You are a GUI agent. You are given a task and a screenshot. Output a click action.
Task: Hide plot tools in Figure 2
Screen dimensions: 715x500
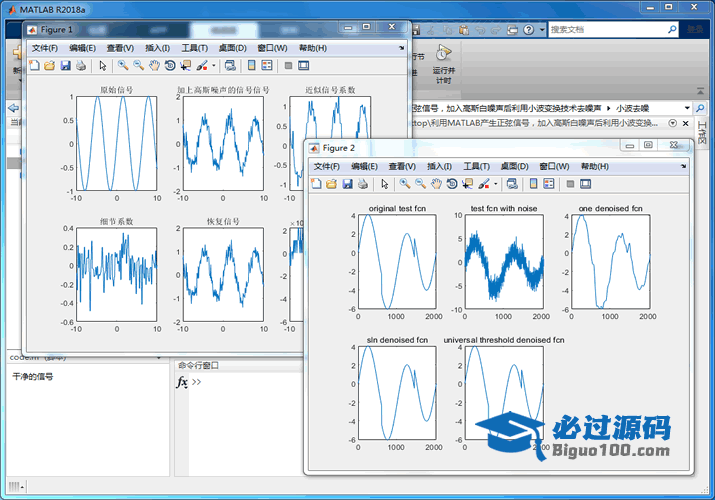click(570, 184)
